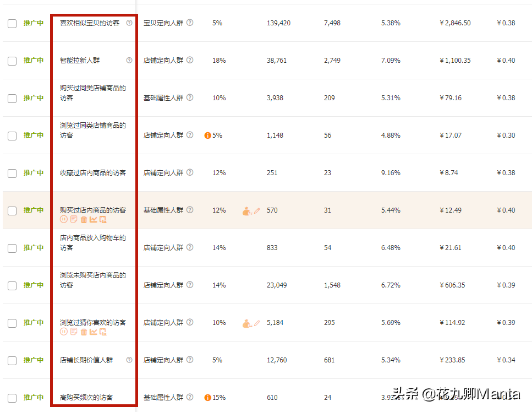
Task: Open help icon beside 喜欢相似宝贝的访客
Action: point(129,23)
